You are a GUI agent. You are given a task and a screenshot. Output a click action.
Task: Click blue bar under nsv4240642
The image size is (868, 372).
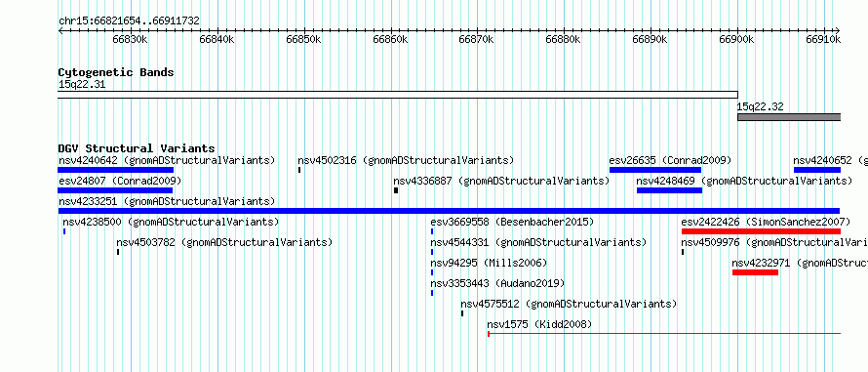click(x=116, y=170)
